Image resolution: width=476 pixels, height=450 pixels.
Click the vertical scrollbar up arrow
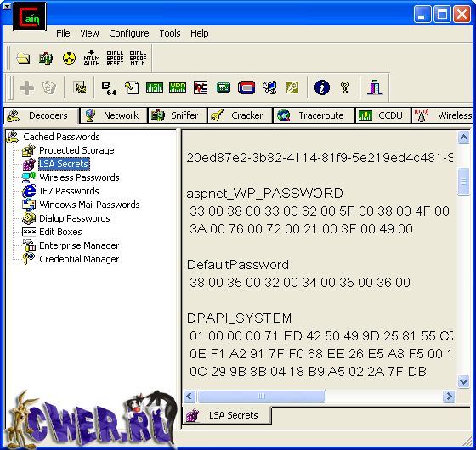click(463, 138)
